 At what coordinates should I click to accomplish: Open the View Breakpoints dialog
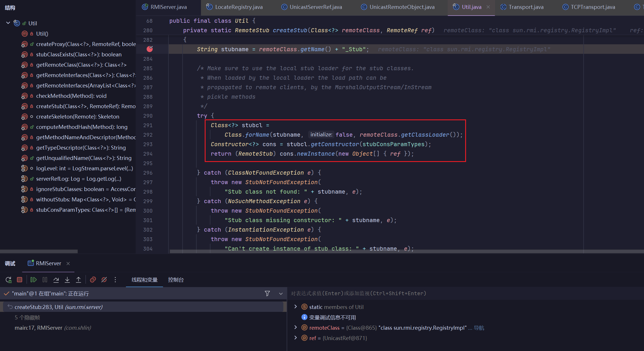pyautogui.click(x=93, y=280)
